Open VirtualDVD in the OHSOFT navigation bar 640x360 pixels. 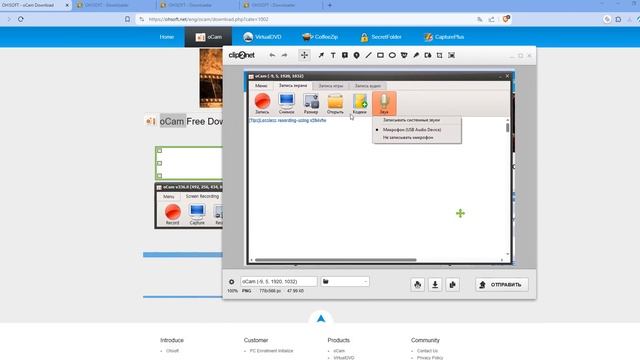(262, 37)
